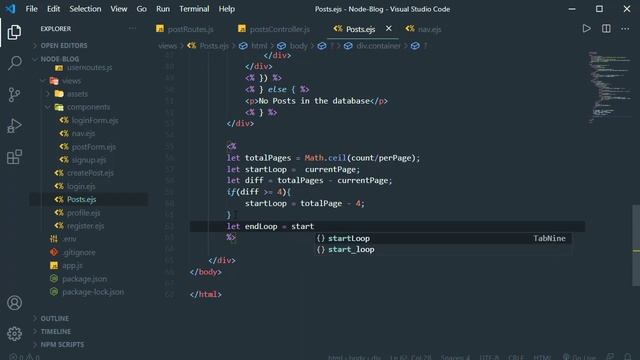Open the Explorer view in activity bar
This screenshot has width=640, height=360.
[14, 32]
